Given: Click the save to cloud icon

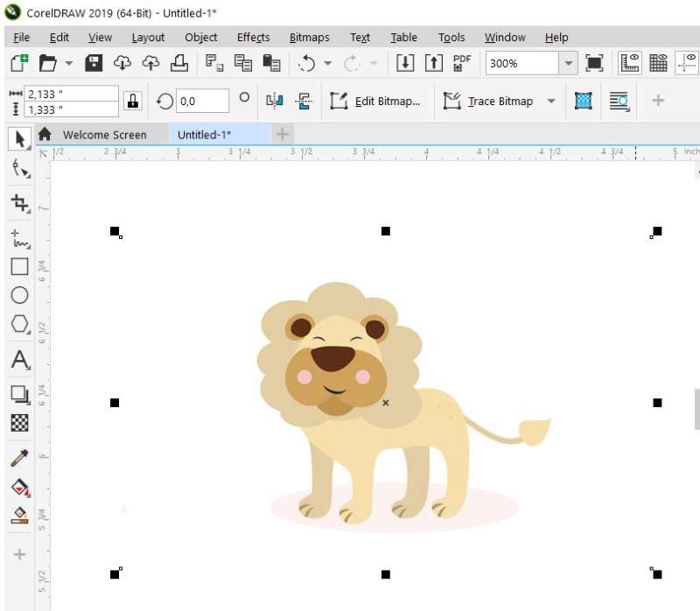Looking at the screenshot, I should (x=150, y=63).
